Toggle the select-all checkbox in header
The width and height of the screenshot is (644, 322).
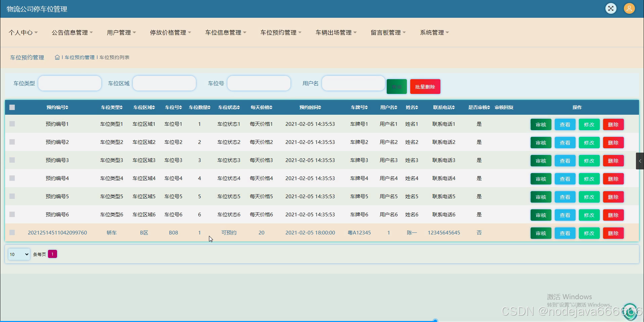pos(12,107)
